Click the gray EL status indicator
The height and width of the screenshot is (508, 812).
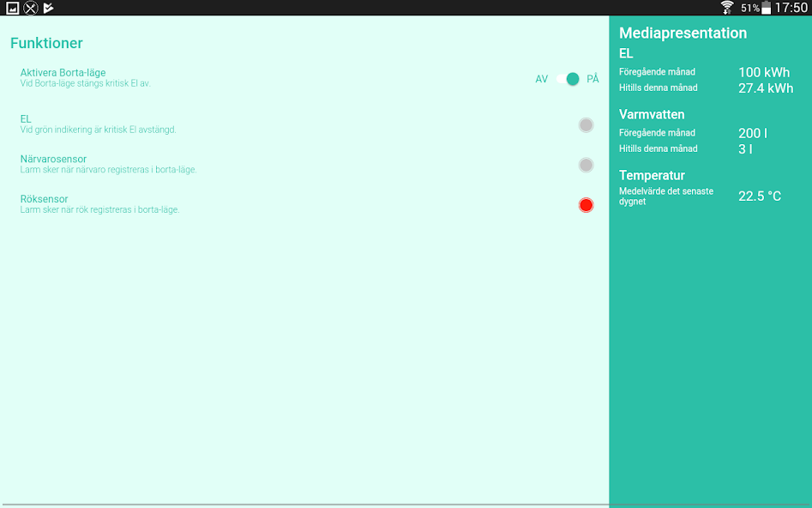[586, 125]
